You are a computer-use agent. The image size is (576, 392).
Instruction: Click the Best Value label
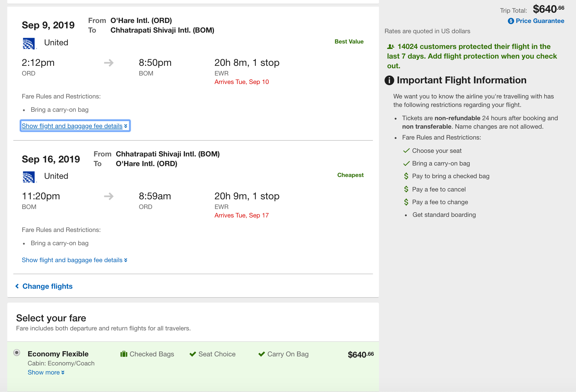349,42
